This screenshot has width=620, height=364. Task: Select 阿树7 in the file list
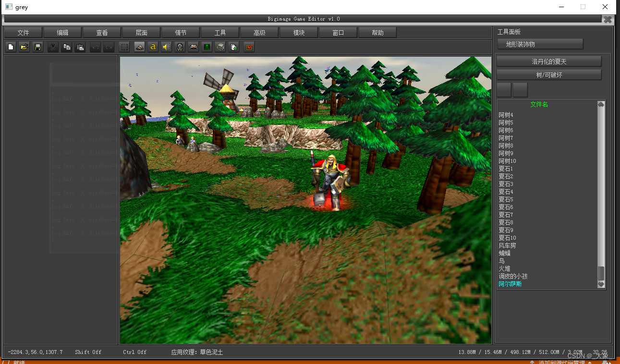point(506,138)
